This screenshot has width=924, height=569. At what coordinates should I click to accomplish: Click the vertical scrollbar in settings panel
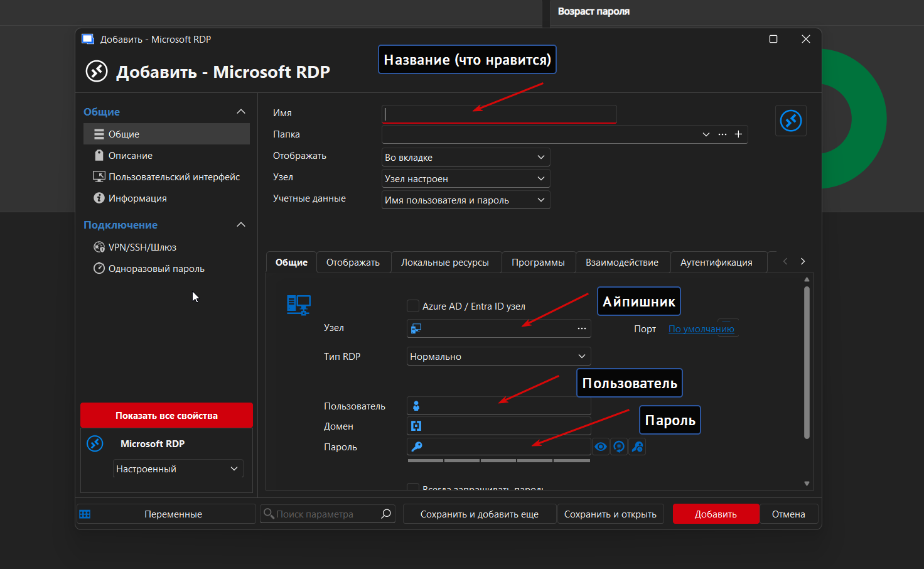click(x=807, y=362)
